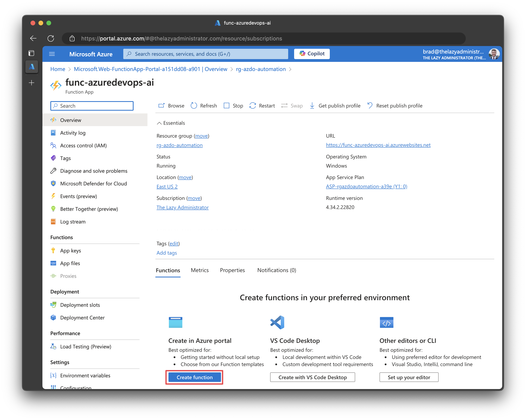Open the East US 2 location link
This screenshot has height=420, width=526.
[167, 187]
